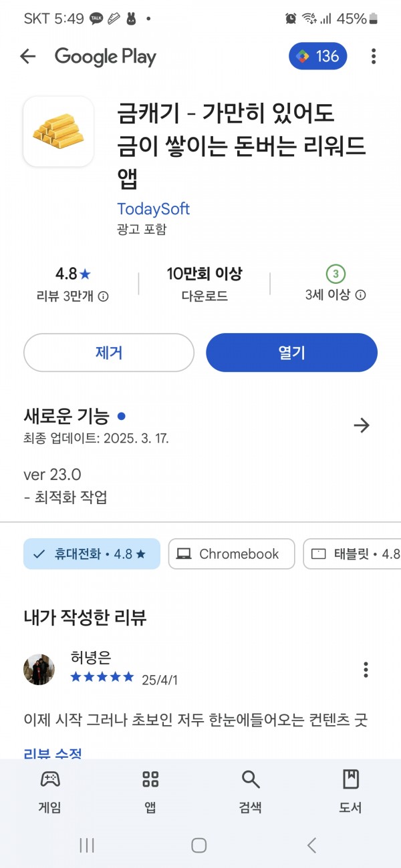
Task: Switch to the 게임 tab
Action: [x=49, y=791]
